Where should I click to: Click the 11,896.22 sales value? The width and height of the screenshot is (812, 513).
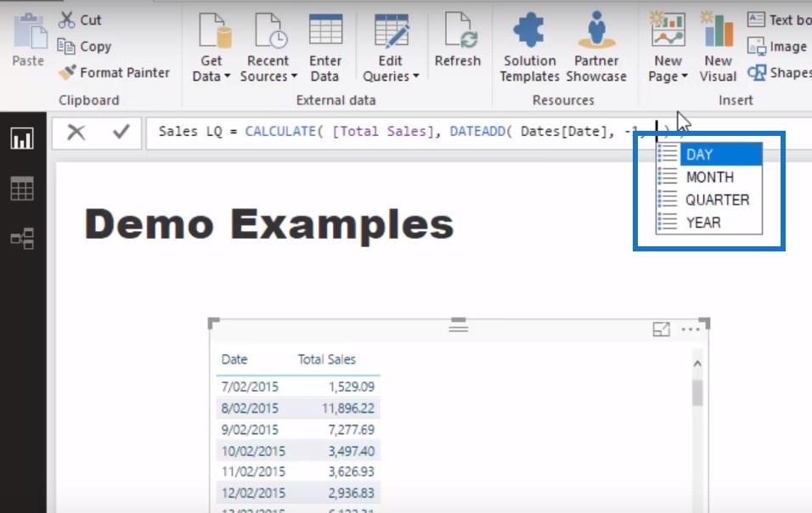pyautogui.click(x=348, y=408)
